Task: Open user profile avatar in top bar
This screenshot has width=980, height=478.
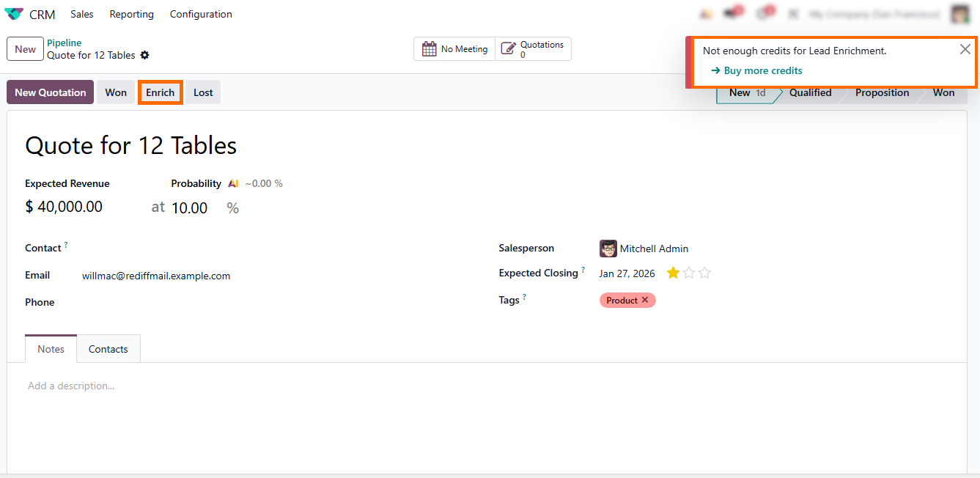Action: point(959,14)
